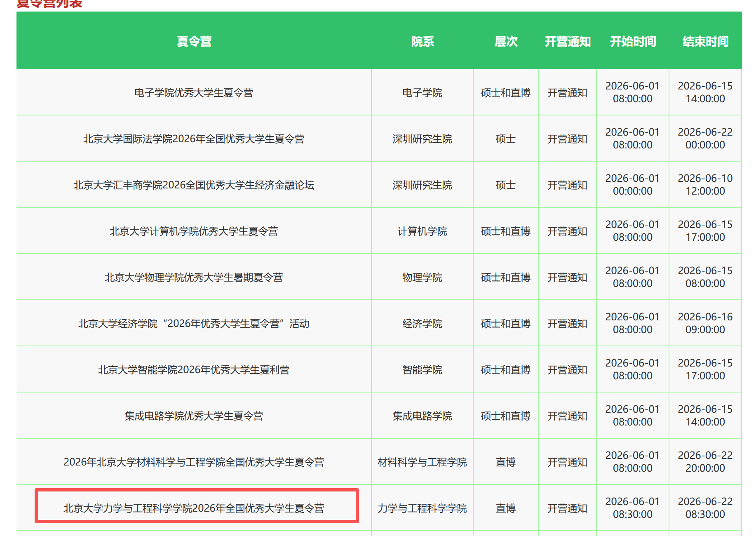Click 开营通知 for the 汇丰商学院 forum row
This screenshot has width=756, height=536.
[x=567, y=185]
